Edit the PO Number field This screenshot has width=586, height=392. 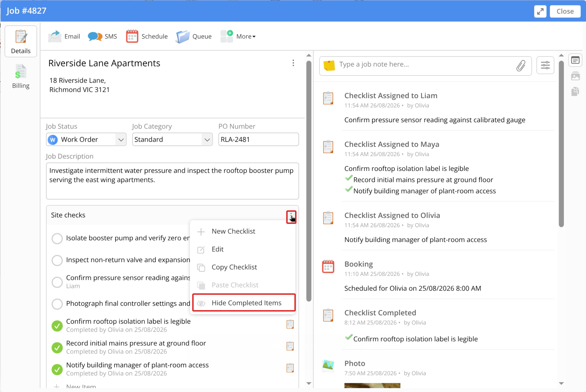point(259,139)
